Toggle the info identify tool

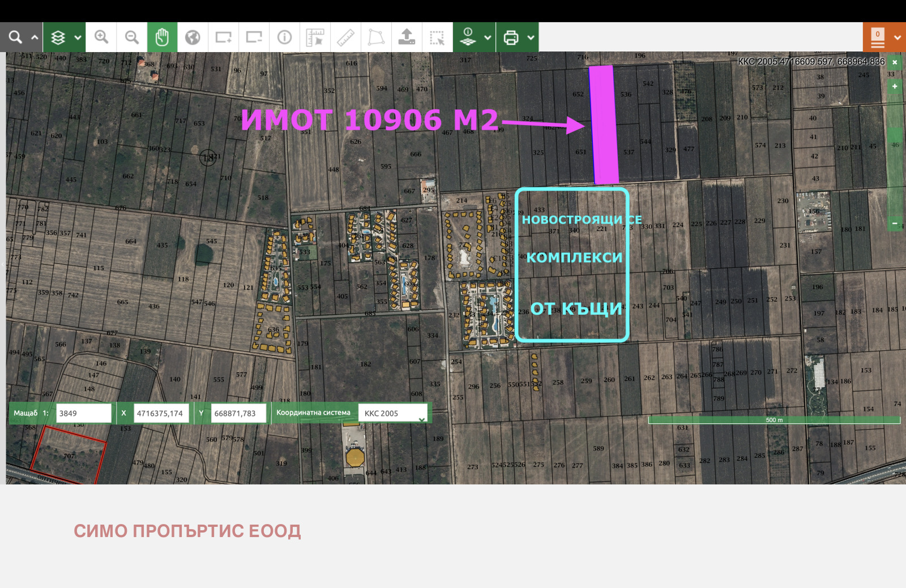pyautogui.click(x=284, y=37)
